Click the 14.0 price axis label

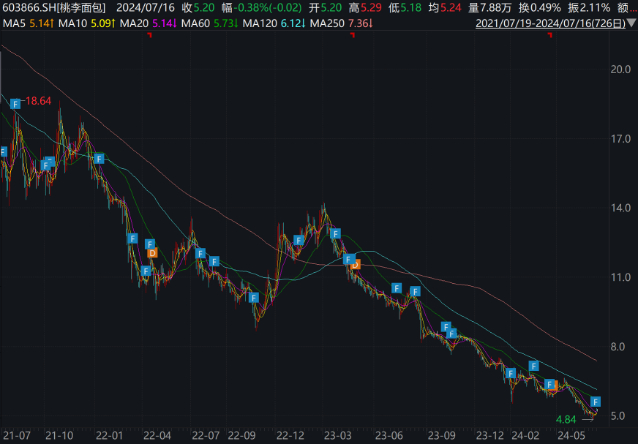pyautogui.click(x=620, y=208)
